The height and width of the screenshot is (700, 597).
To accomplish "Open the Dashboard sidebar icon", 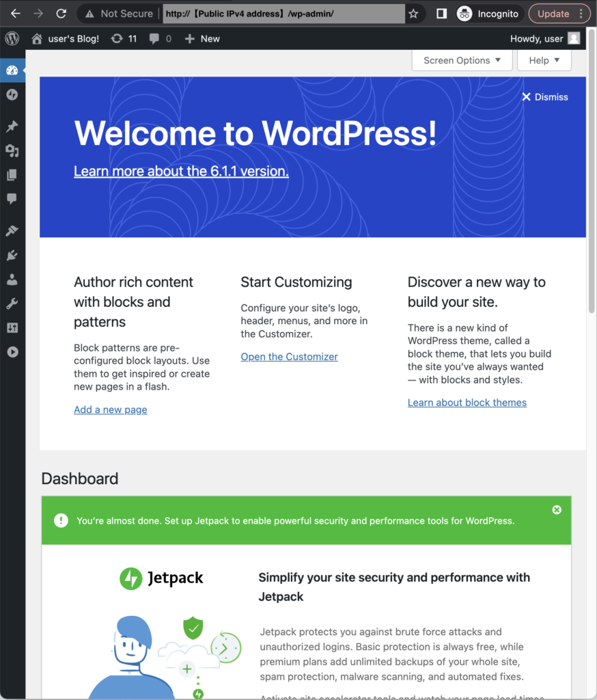I will 12,70.
